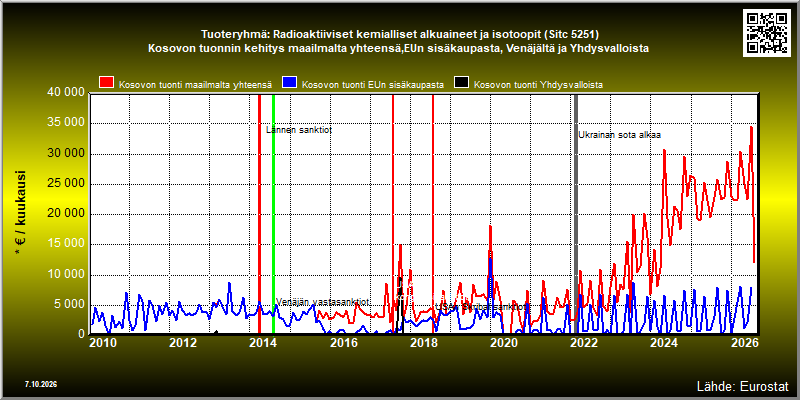This screenshot has height=400, width=800.
Task: Click the y-axis value 20 000
Action: (64, 214)
